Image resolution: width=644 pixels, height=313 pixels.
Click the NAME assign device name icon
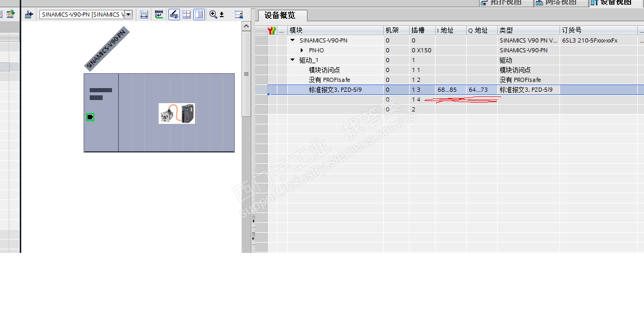(x=159, y=15)
